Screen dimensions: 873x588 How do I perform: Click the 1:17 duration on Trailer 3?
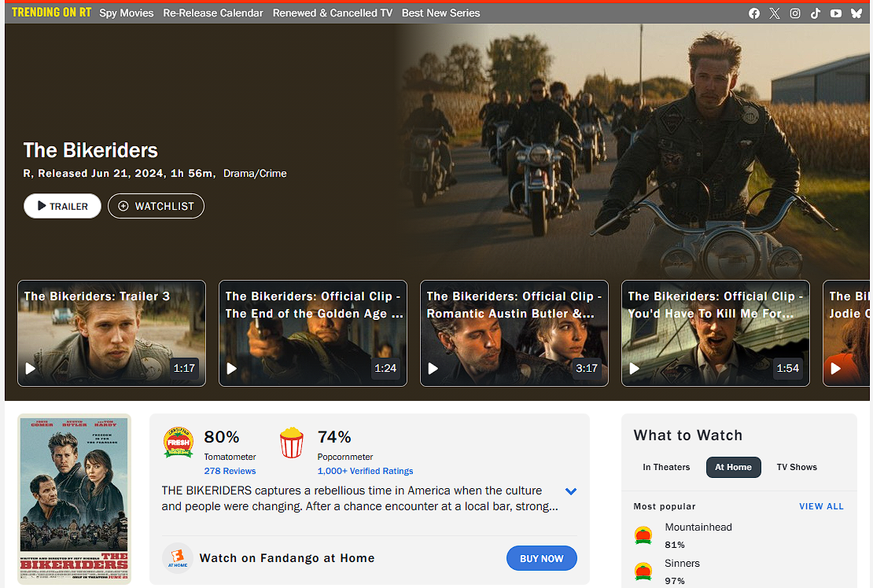(x=184, y=368)
